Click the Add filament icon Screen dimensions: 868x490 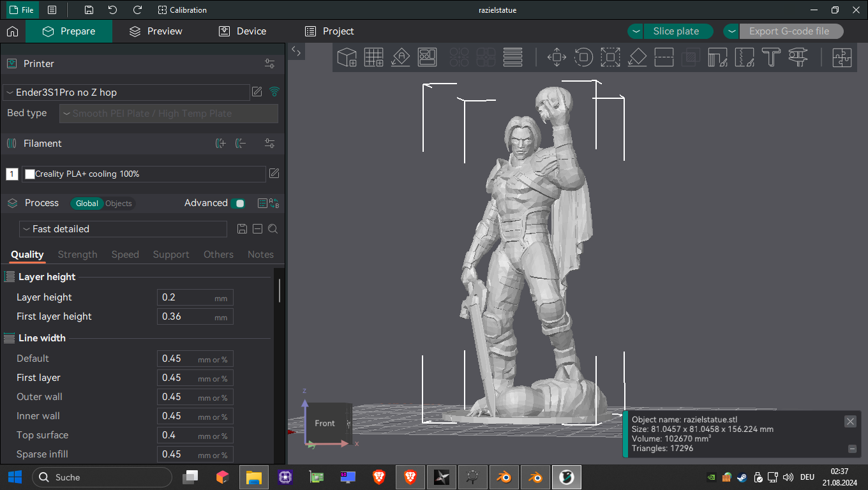220,144
